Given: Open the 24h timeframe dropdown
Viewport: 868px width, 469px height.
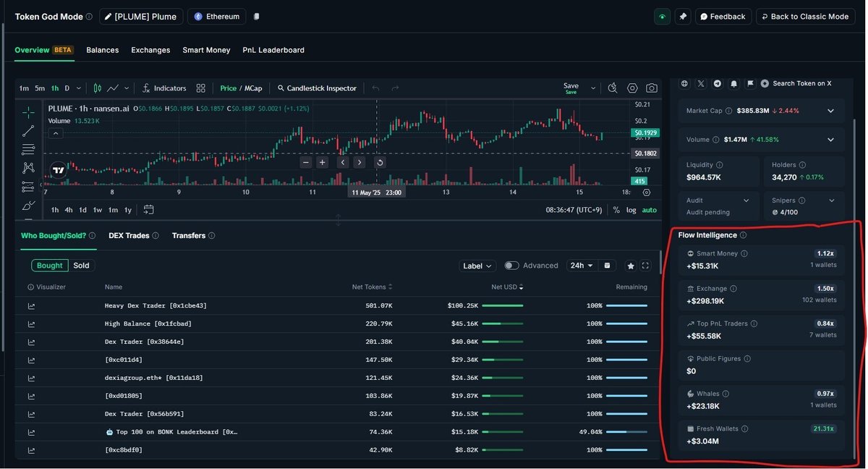Looking at the screenshot, I should click(x=582, y=265).
